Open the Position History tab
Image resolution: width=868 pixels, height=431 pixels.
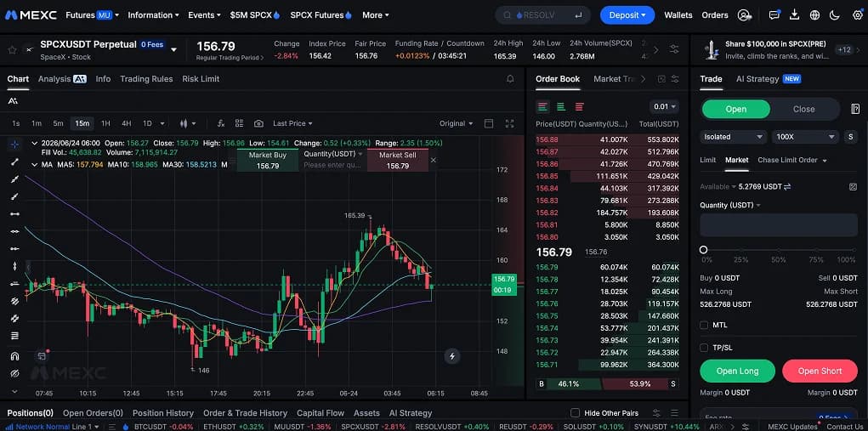(163, 413)
